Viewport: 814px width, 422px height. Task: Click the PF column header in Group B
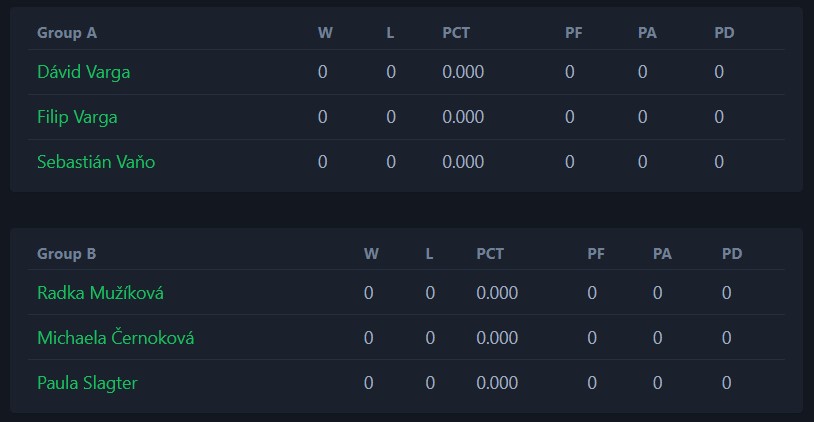[x=596, y=254]
